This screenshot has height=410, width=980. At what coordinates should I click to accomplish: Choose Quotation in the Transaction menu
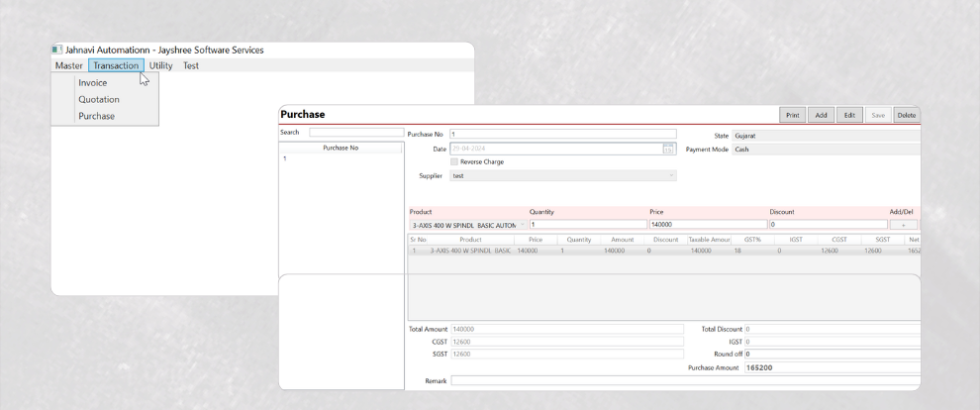(99, 99)
